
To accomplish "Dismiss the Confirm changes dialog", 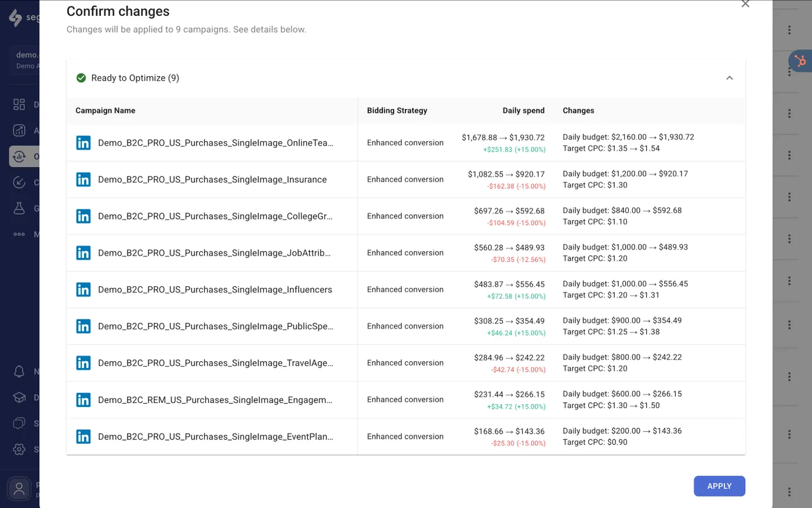I will coord(745,5).
